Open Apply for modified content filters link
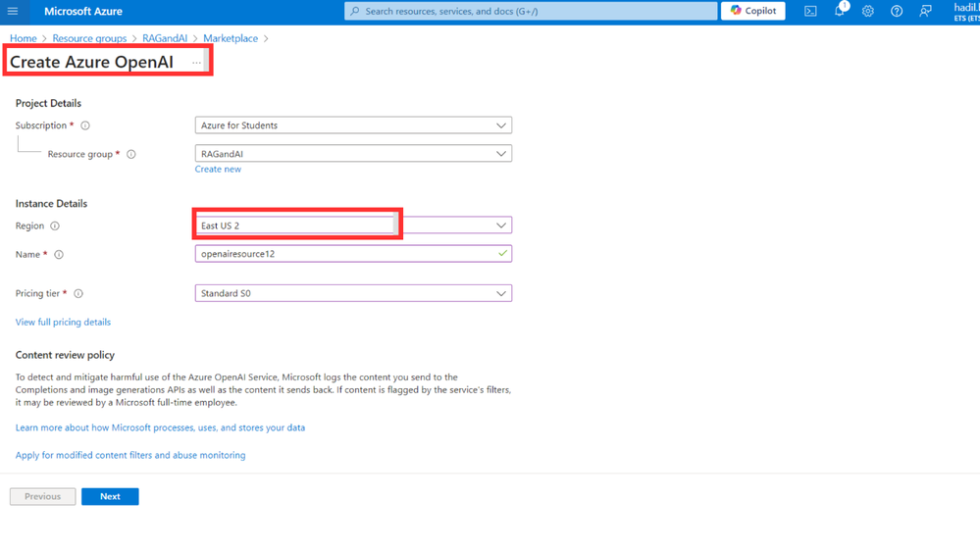The width and height of the screenshot is (980, 551). [130, 456]
